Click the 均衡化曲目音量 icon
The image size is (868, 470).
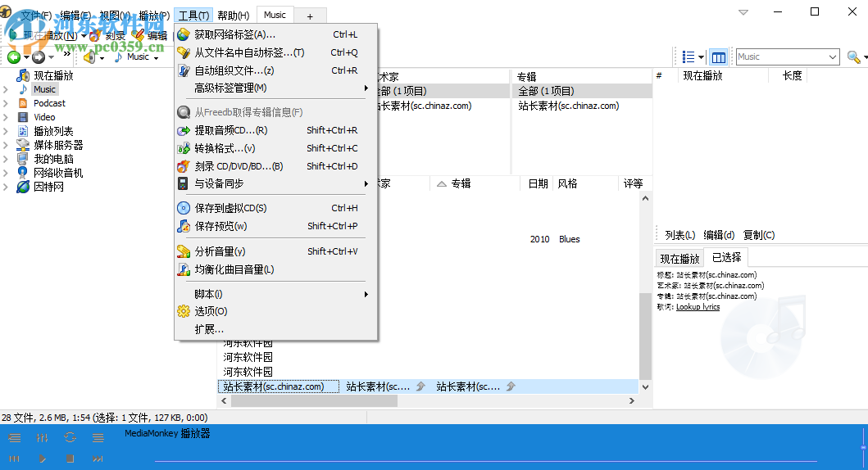[x=184, y=270]
